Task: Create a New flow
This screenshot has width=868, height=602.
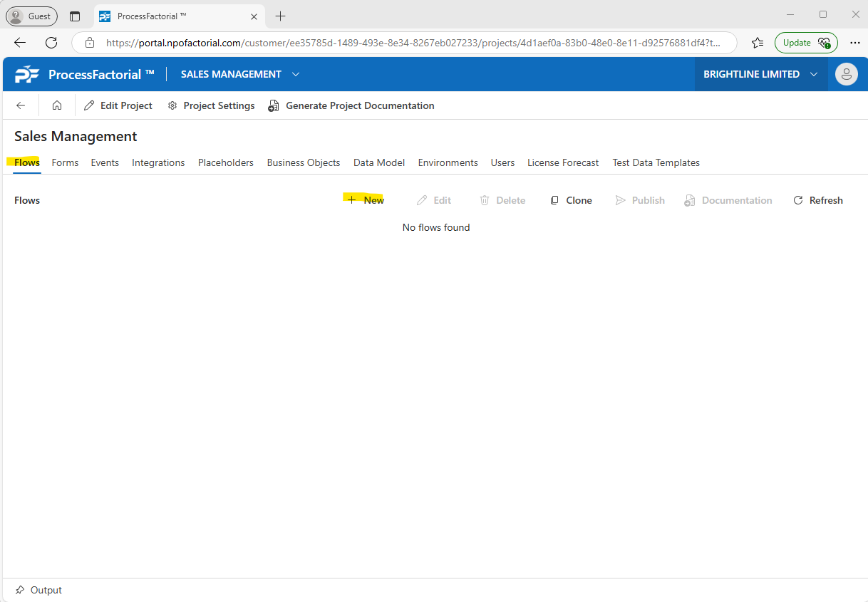Action: point(366,200)
